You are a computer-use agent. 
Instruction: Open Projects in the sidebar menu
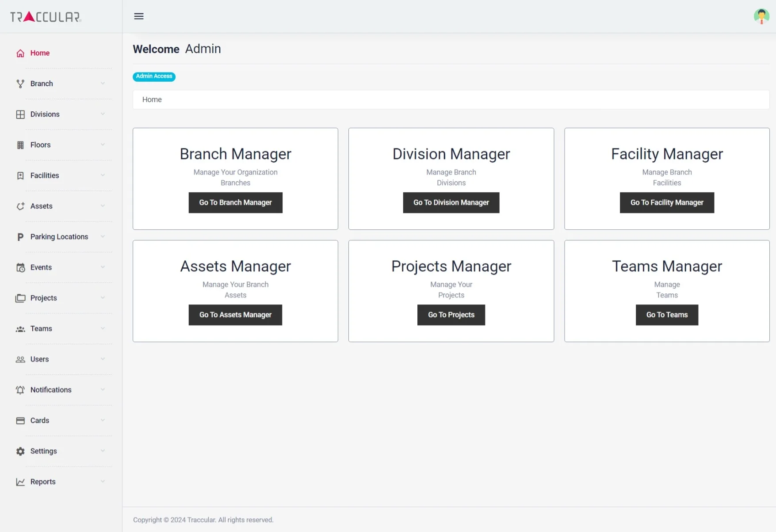coord(43,298)
